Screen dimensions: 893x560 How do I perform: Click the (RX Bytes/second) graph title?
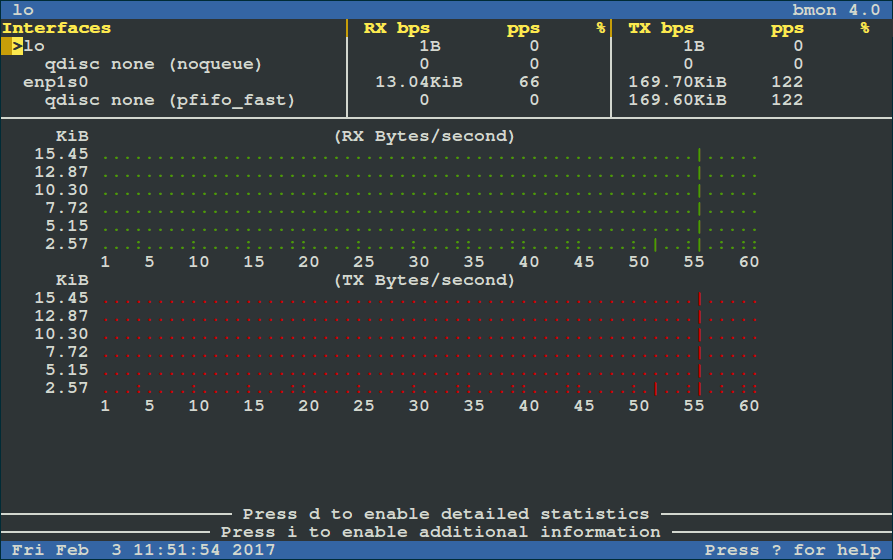(x=424, y=136)
